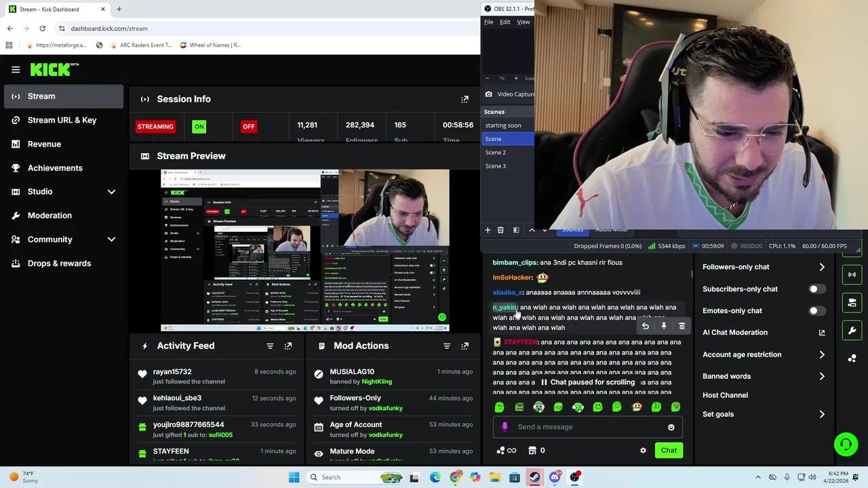Expand Account age restriction settings
This screenshot has width=868, height=488.
click(x=822, y=354)
